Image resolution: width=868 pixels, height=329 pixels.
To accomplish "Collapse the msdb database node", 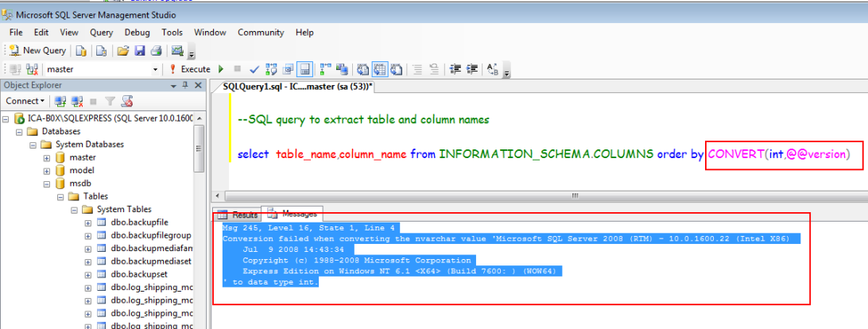I will point(46,184).
